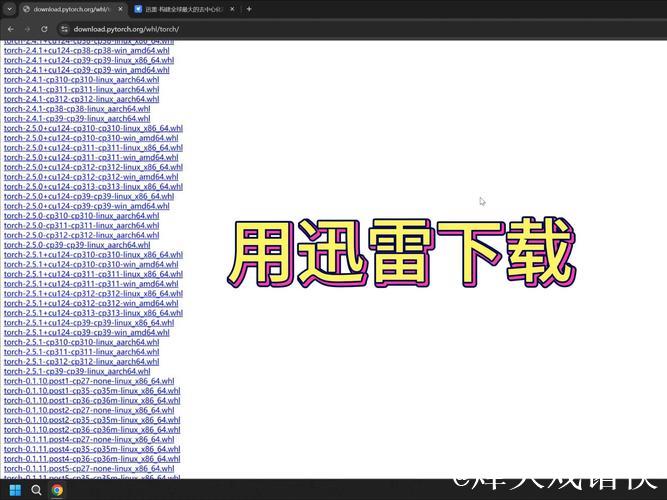Reload the page with the refresh icon
667x500 pixels.
point(44,29)
